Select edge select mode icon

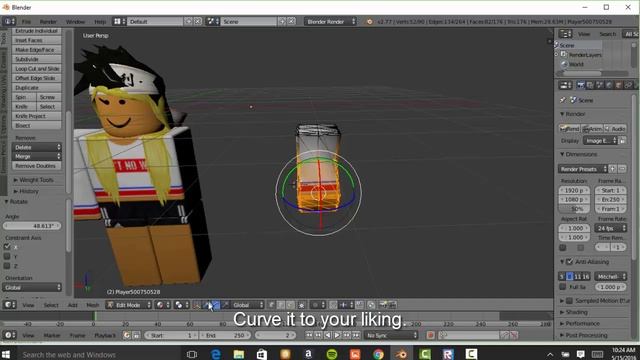point(281,305)
